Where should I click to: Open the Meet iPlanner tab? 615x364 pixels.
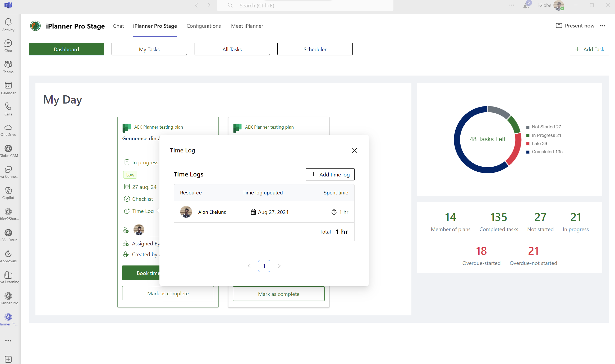[x=247, y=26]
